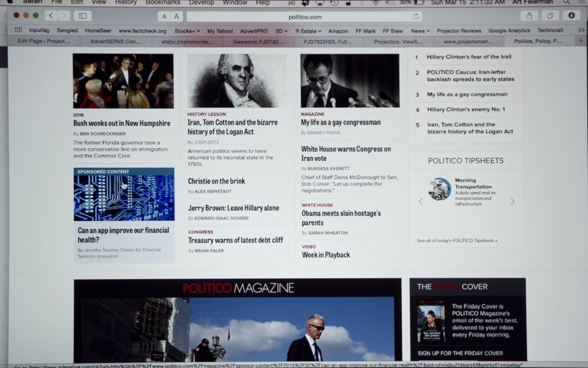This screenshot has height=368, width=588.
Task: Open the Window menu
Action: (234, 2)
